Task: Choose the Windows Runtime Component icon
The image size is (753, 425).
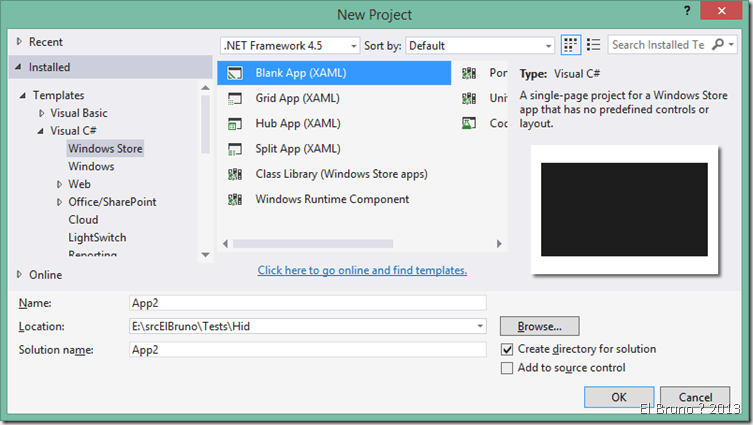Action: pos(235,199)
